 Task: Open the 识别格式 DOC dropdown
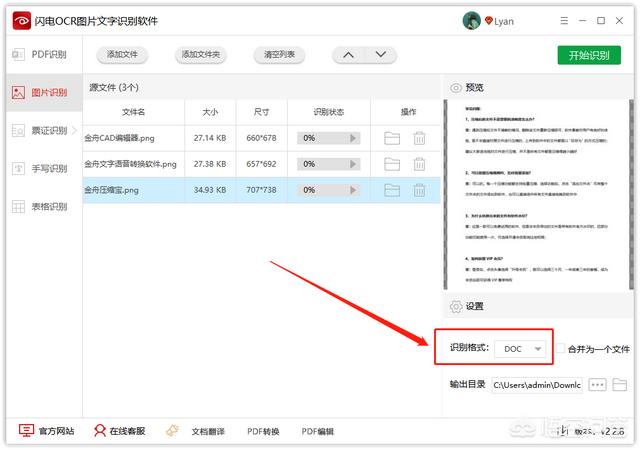tap(520, 349)
